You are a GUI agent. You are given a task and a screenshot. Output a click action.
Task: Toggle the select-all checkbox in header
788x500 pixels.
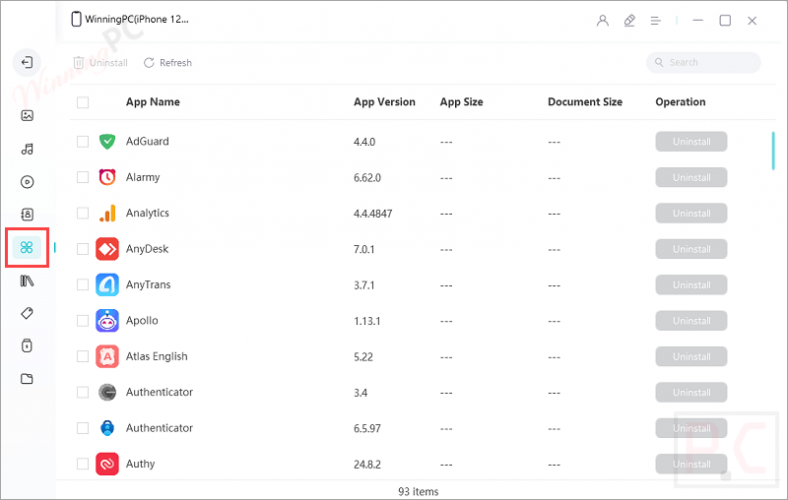point(83,102)
